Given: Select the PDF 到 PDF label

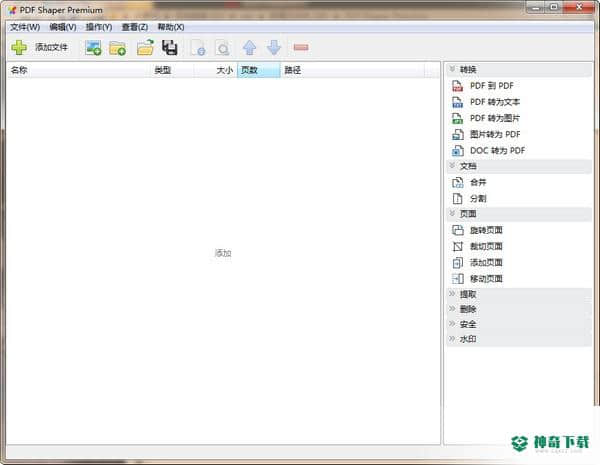Looking at the screenshot, I should (x=492, y=86).
